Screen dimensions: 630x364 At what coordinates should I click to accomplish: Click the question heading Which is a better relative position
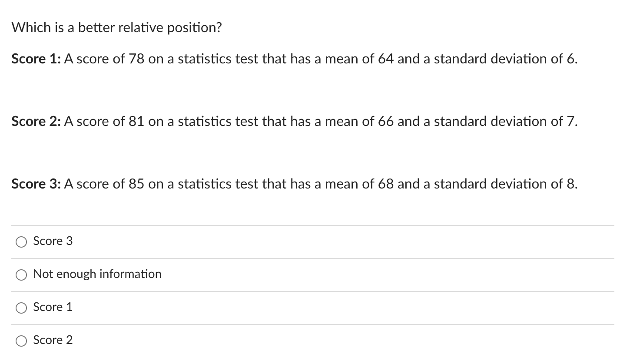coord(116,28)
